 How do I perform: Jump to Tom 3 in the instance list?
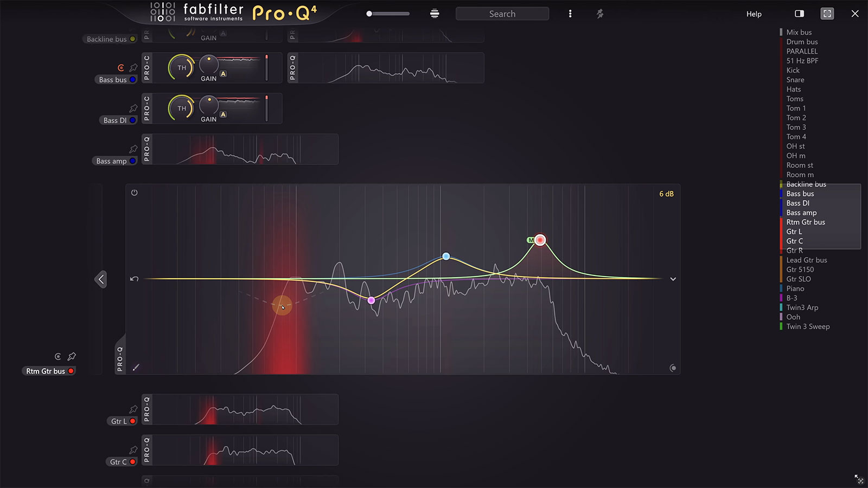796,127
